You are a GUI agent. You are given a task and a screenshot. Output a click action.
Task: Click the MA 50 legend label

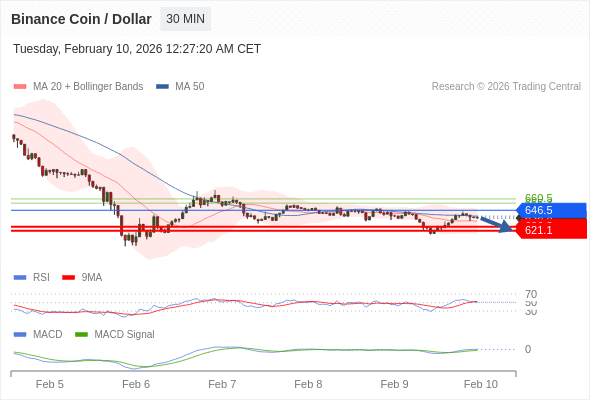click(190, 87)
